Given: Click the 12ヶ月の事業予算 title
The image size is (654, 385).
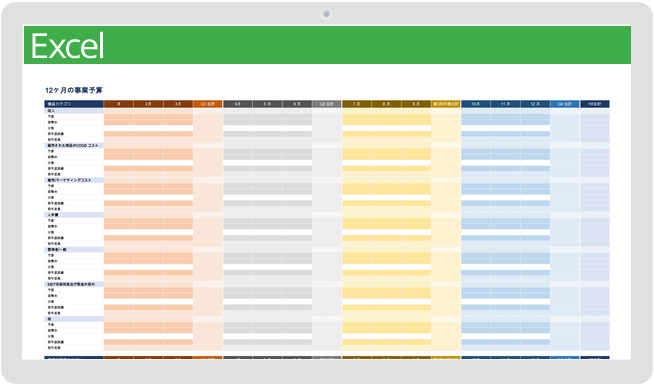Looking at the screenshot, I should [74, 90].
